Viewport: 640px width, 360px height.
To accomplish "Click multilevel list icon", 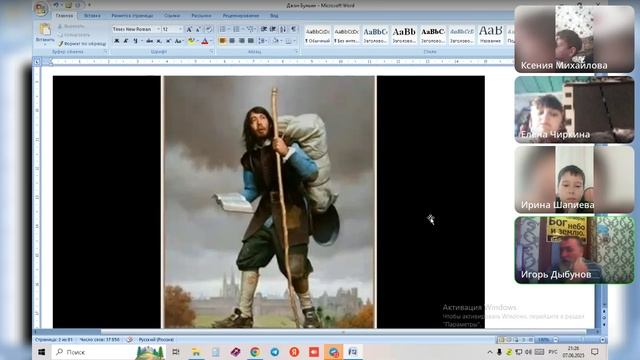I will coord(251,29).
